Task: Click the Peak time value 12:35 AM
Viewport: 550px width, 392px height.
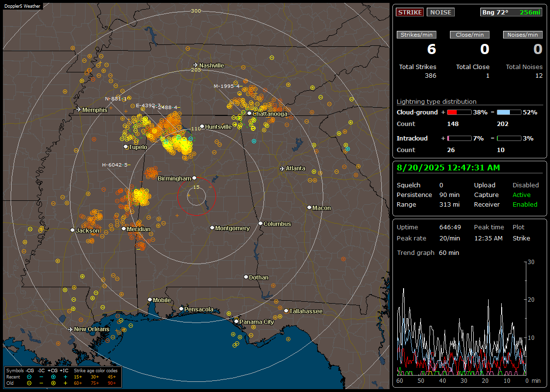Action: tap(488, 238)
